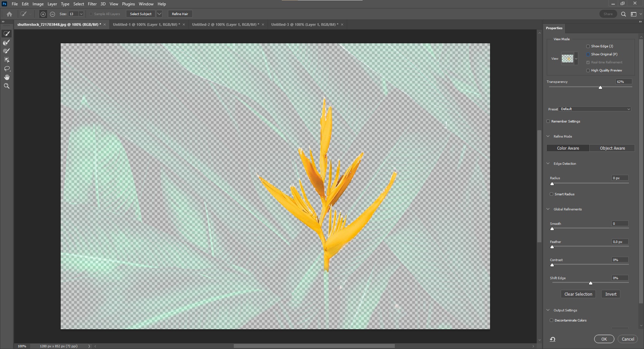Screen dimensions: 644x349
Task: Activate the Hand tool
Action: tap(6, 77)
